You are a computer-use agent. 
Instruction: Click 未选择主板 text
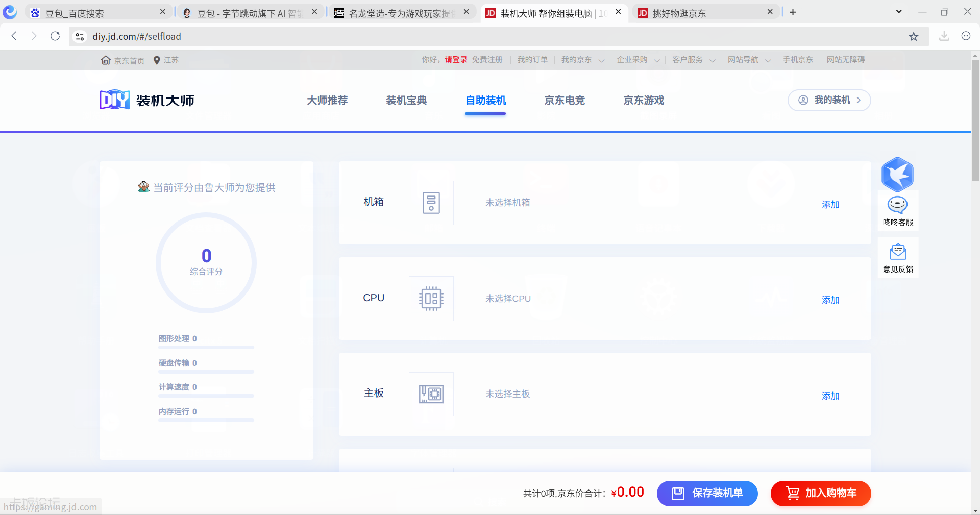pos(507,394)
